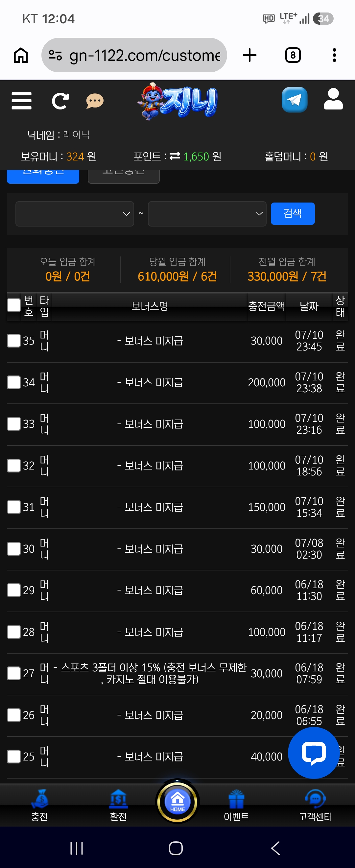Select the checkbox for row 30
The width and height of the screenshot is (355, 868).
tap(14, 548)
